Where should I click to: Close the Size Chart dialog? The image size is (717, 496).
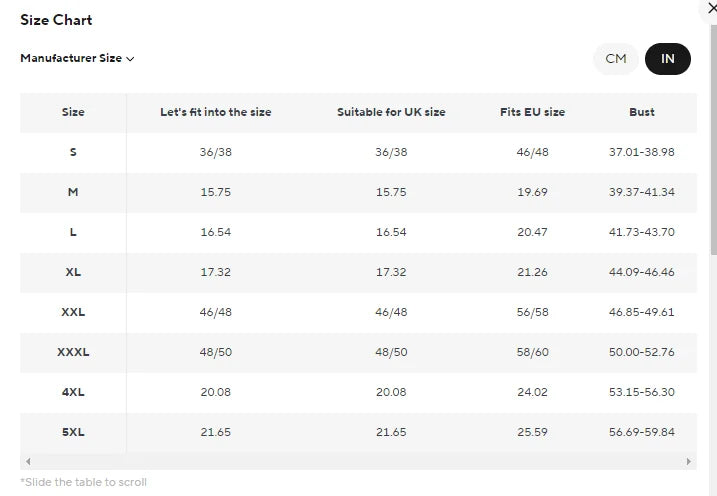pos(712,9)
